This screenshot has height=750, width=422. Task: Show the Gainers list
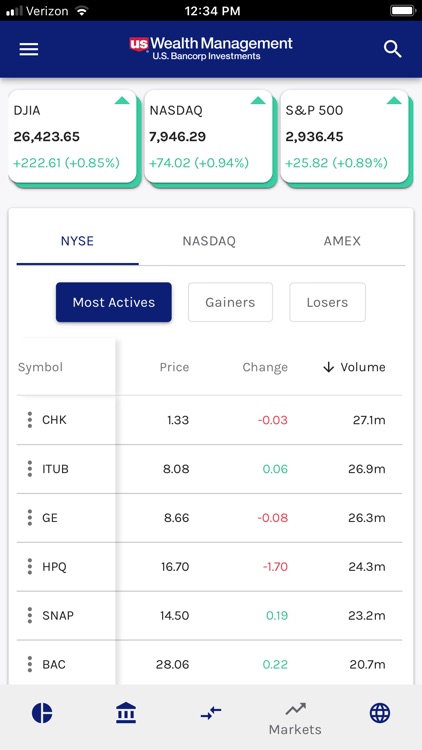230,302
